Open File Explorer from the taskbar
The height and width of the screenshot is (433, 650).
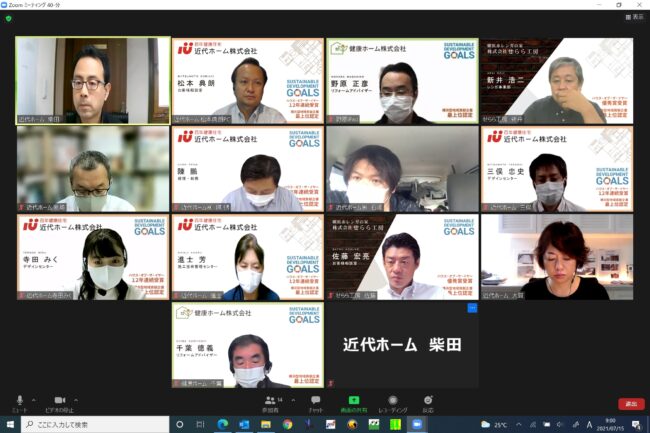[266, 424]
